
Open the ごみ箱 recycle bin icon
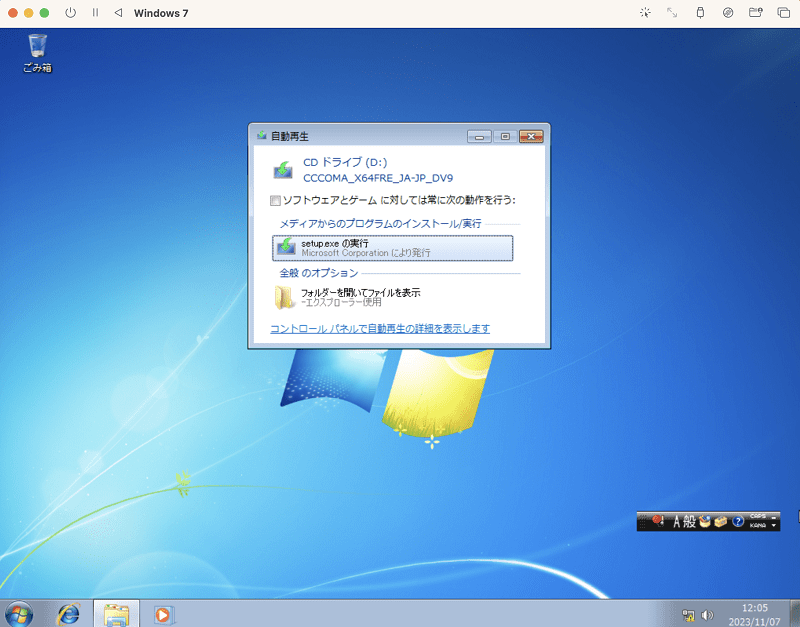tap(37, 52)
